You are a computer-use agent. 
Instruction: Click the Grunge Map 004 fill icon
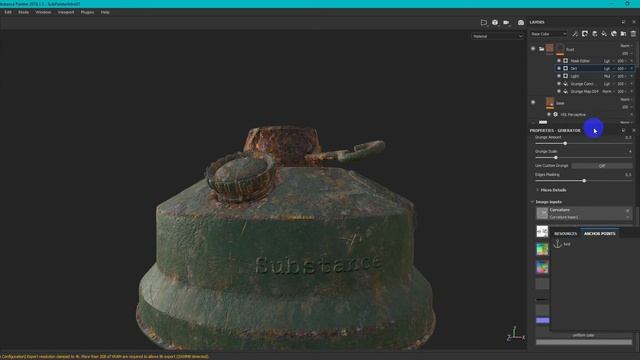566,91
